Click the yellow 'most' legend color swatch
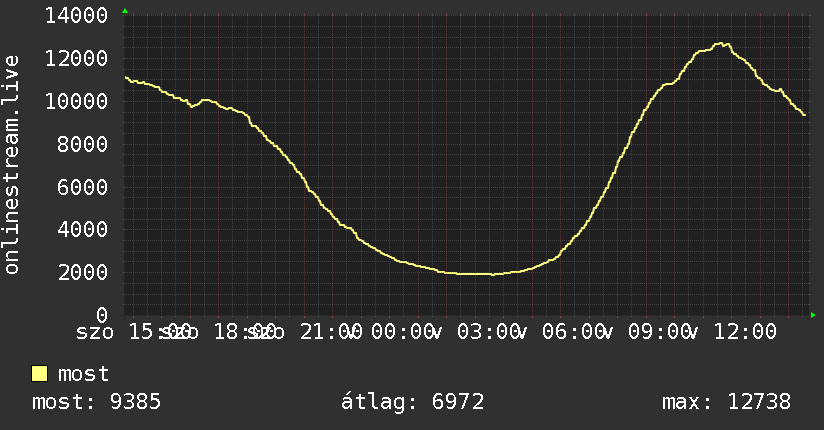Viewport: 824px width, 430px height. click(x=39, y=374)
